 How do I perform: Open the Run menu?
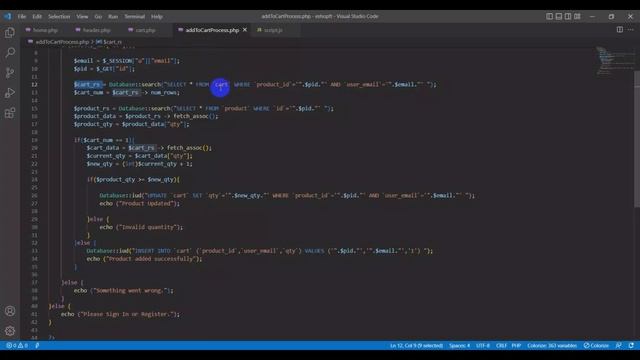pos(113,16)
